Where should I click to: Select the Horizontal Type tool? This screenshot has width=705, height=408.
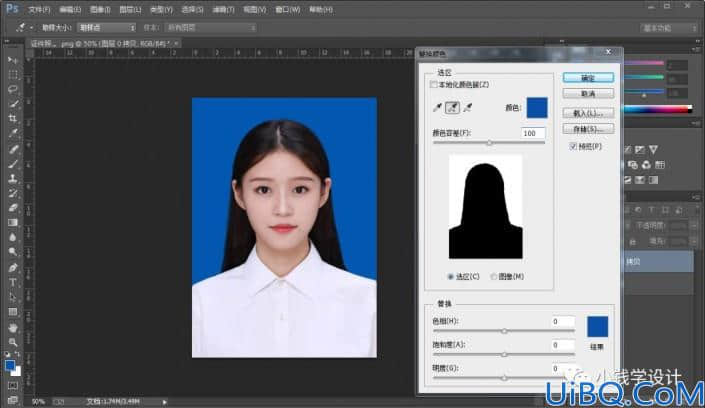13,282
